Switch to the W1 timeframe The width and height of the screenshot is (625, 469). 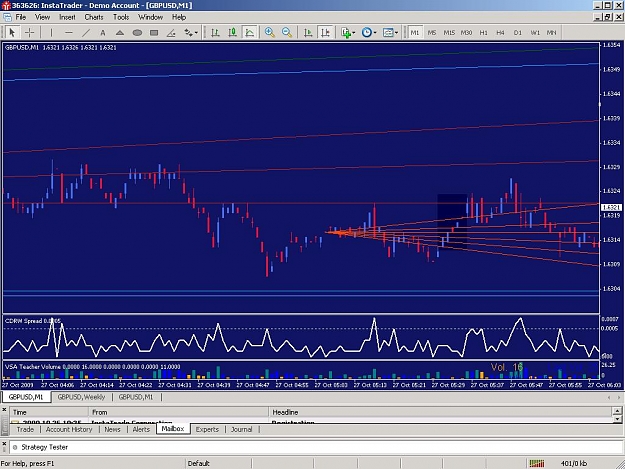point(535,33)
